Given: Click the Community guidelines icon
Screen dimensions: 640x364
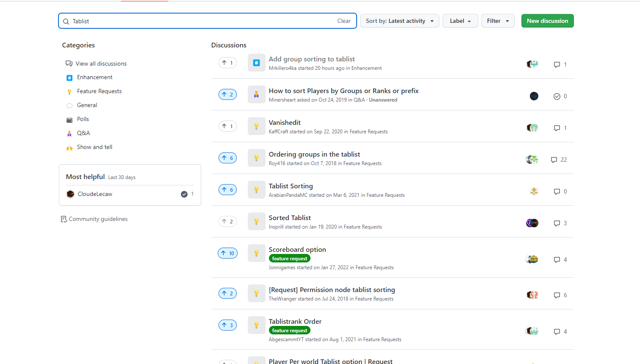Looking at the screenshot, I should (x=64, y=219).
